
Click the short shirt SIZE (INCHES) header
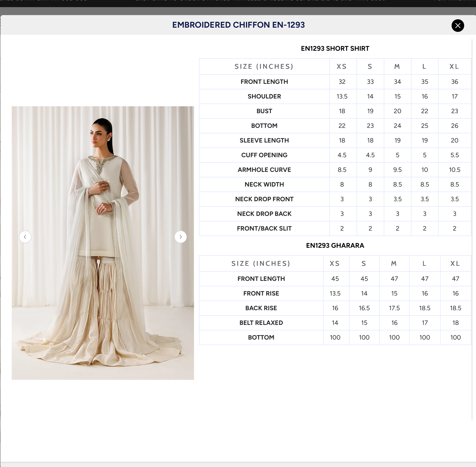264,66
